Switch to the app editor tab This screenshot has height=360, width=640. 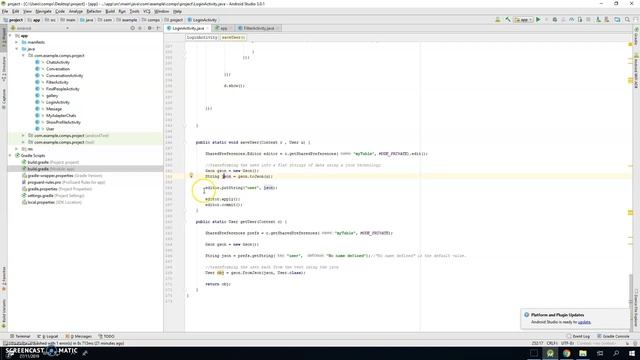224,28
